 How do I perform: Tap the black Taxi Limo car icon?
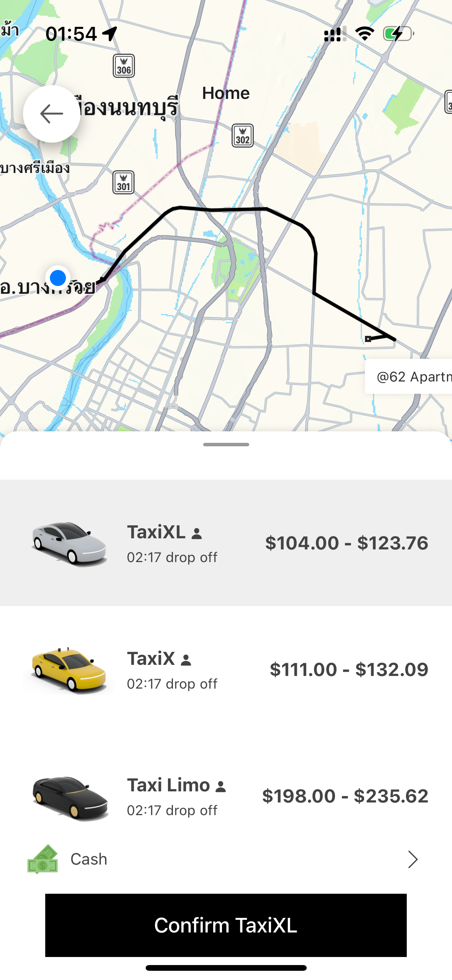click(x=70, y=797)
